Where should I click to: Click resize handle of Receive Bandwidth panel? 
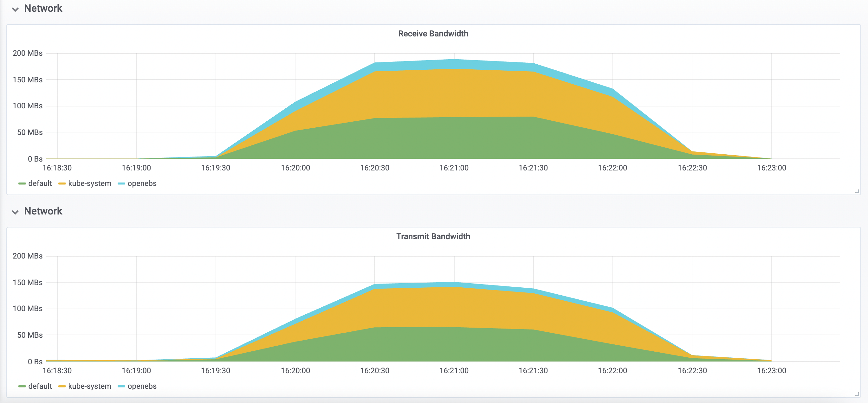click(x=857, y=192)
